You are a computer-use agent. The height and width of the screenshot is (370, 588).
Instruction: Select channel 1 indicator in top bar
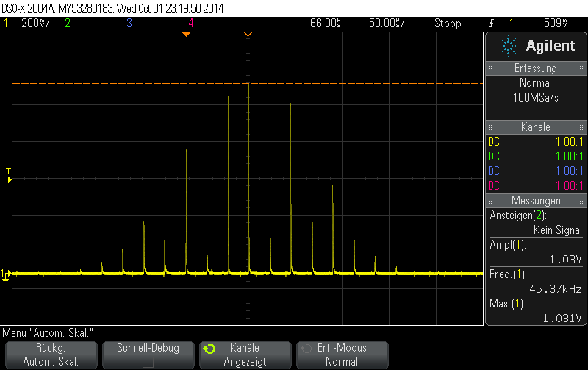[x=6, y=24]
